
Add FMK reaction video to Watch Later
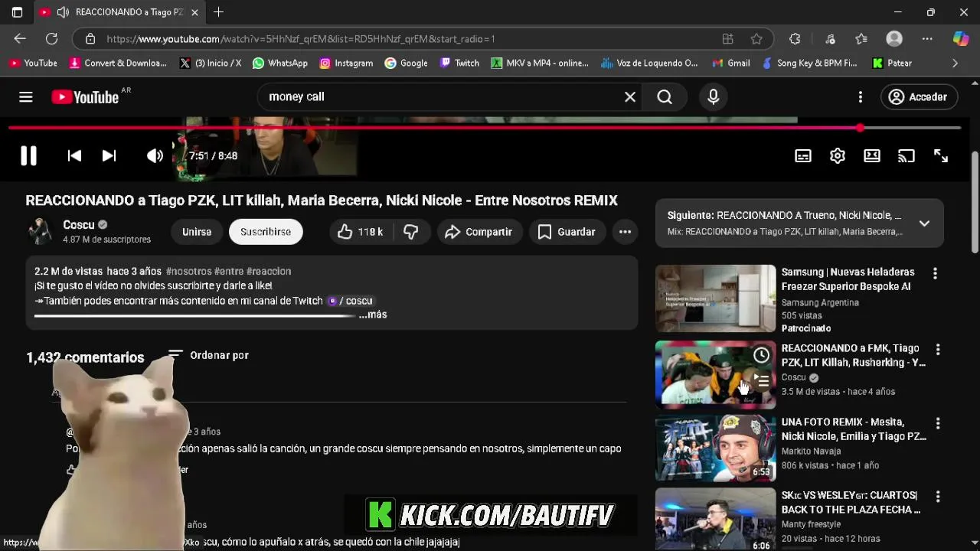click(761, 355)
